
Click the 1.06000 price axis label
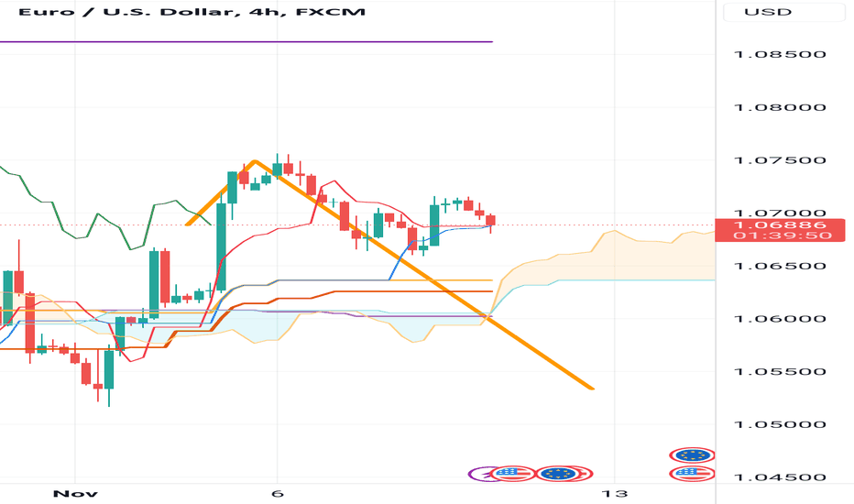[780, 319]
